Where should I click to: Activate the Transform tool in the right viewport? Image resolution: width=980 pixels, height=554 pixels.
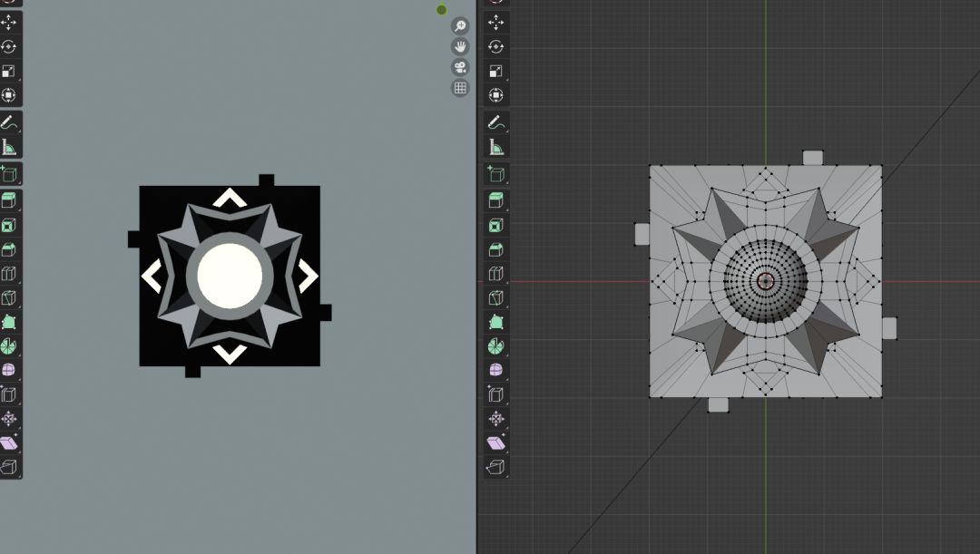coord(495,95)
